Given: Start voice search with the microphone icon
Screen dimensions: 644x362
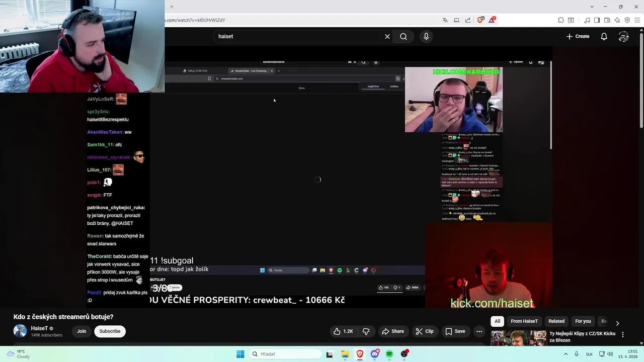Looking at the screenshot, I should [x=426, y=36].
